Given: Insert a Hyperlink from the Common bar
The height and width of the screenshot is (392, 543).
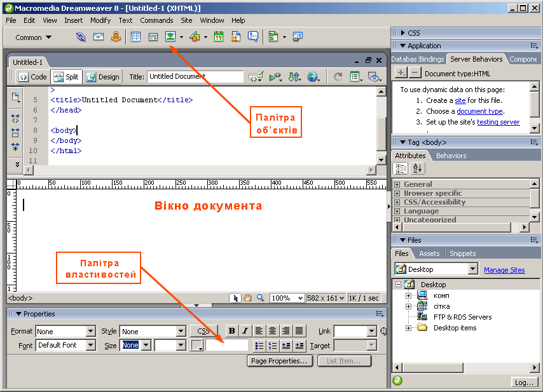Looking at the screenshot, I should click(81, 37).
